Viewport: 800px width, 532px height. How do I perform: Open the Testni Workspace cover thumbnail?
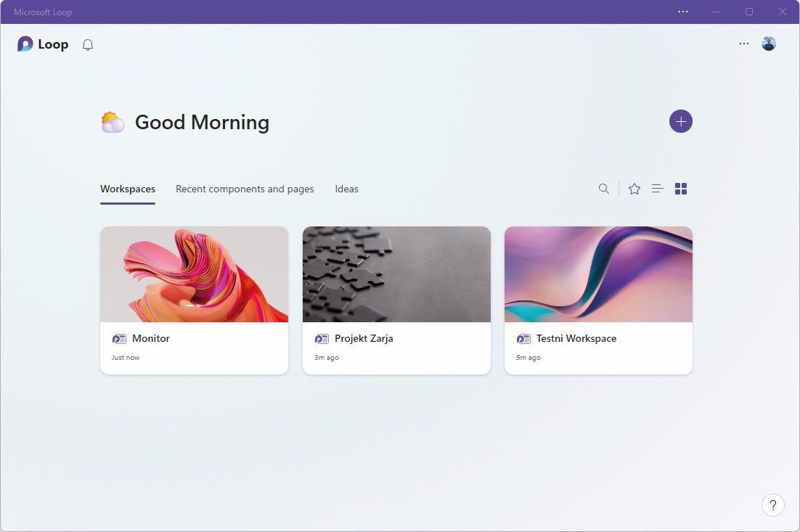pyautogui.click(x=598, y=274)
